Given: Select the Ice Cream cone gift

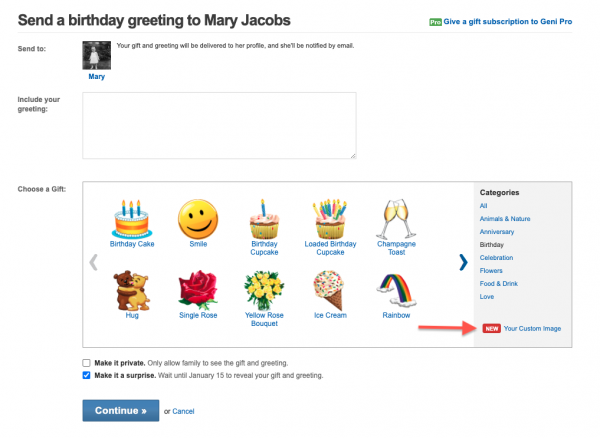Looking at the screenshot, I should pyautogui.click(x=329, y=290).
